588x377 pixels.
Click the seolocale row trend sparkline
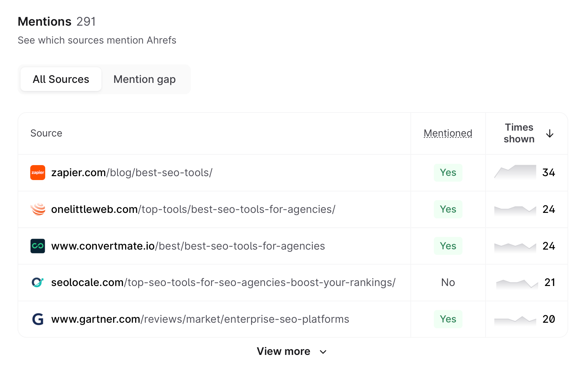click(x=517, y=283)
